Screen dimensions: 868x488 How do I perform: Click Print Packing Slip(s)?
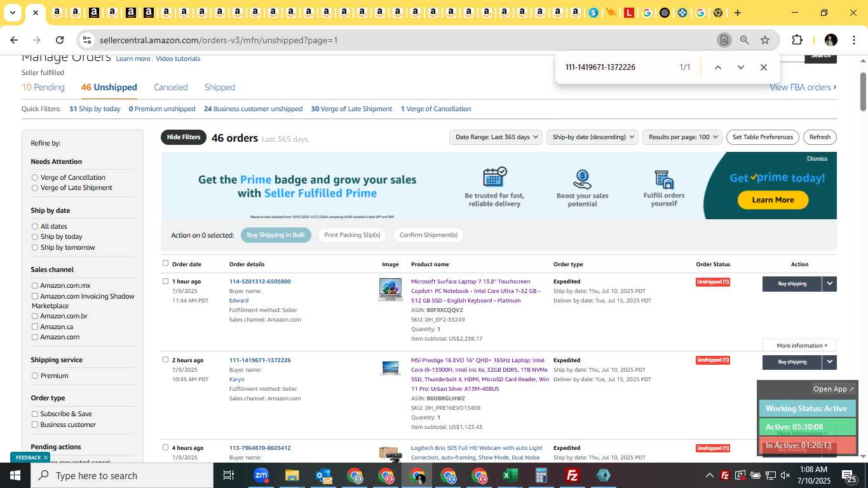click(352, 235)
